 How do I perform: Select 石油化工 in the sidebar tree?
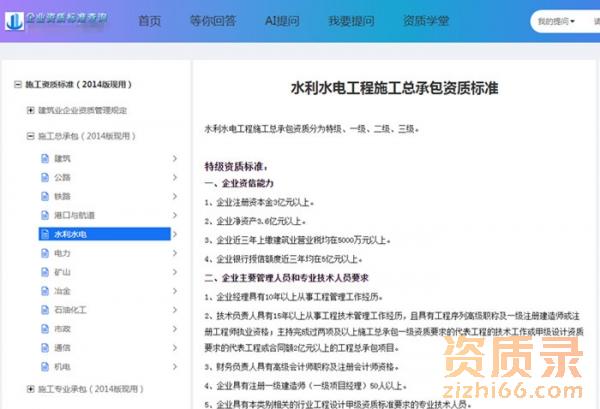(x=69, y=310)
